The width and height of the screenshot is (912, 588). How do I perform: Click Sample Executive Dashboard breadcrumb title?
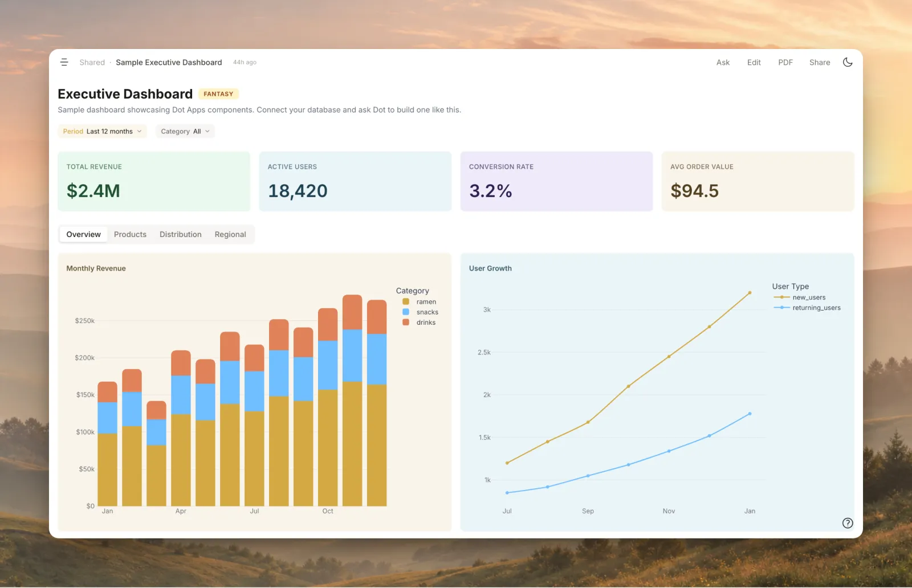(x=169, y=62)
